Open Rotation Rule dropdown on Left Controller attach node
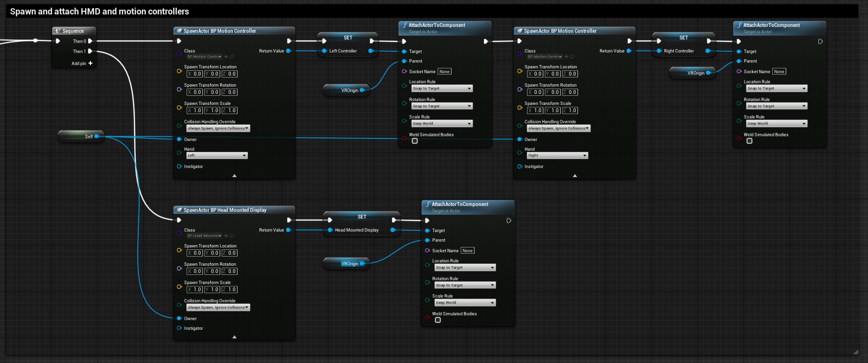Viewport: 868px width, 363px height. click(x=442, y=106)
